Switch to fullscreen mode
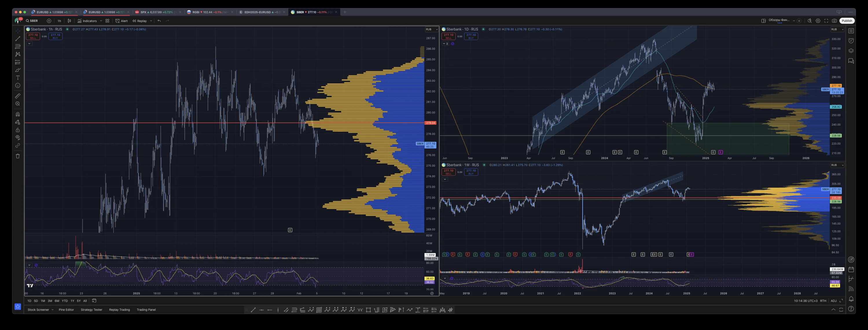Image resolution: width=868 pixels, height=330 pixels. point(826,21)
